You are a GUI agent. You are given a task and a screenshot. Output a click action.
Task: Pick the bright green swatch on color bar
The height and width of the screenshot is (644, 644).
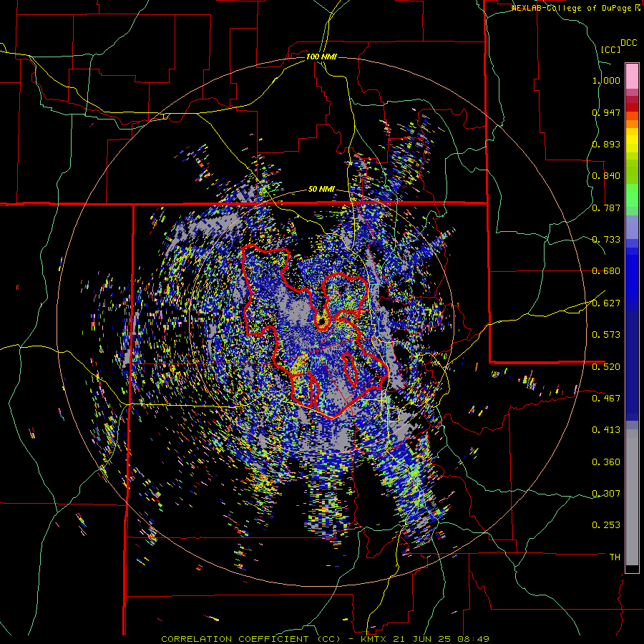pos(632,195)
